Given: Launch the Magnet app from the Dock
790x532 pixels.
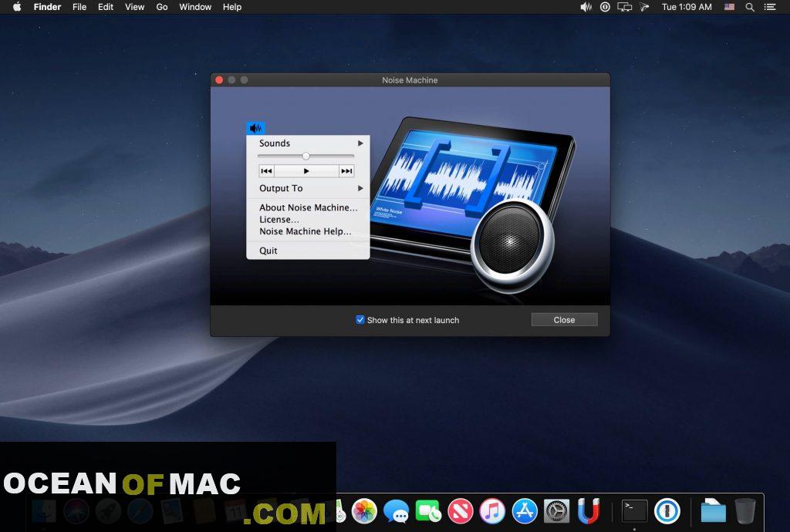Looking at the screenshot, I should tap(589, 510).
